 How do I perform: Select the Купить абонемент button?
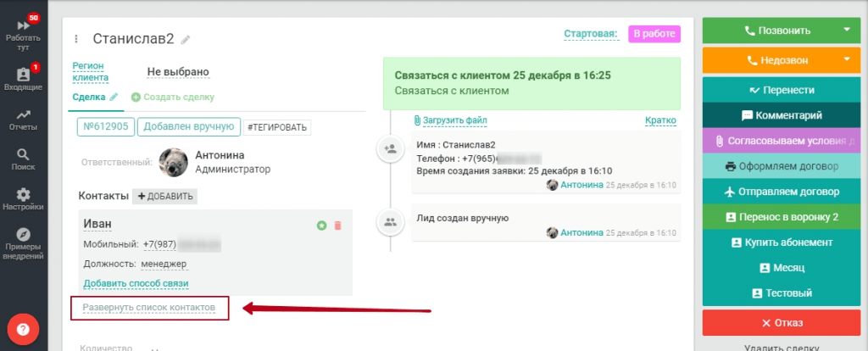783,242
